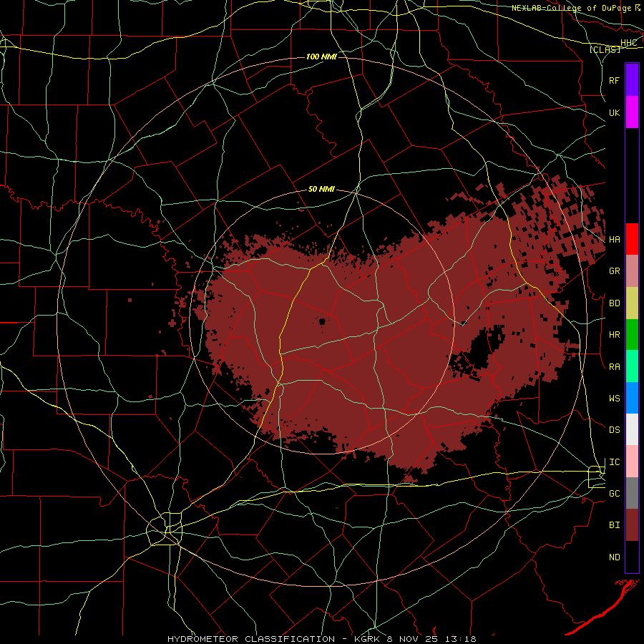
Task: Select the WS blue legend swatch
Action: pyautogui.click(x=632, y=398)
